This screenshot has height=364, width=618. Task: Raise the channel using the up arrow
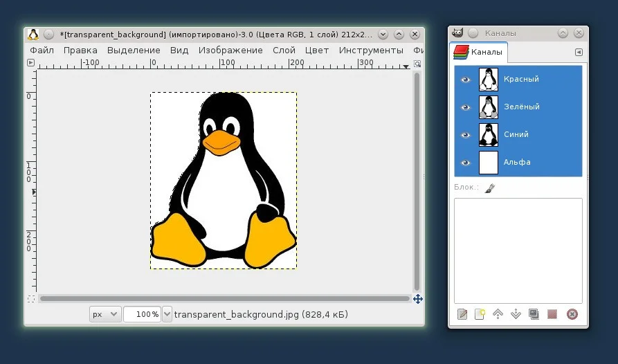(x=498, y=314)
